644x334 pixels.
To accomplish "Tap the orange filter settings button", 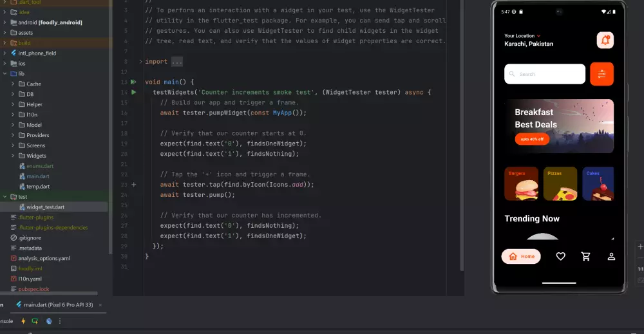I will point(601,74).
